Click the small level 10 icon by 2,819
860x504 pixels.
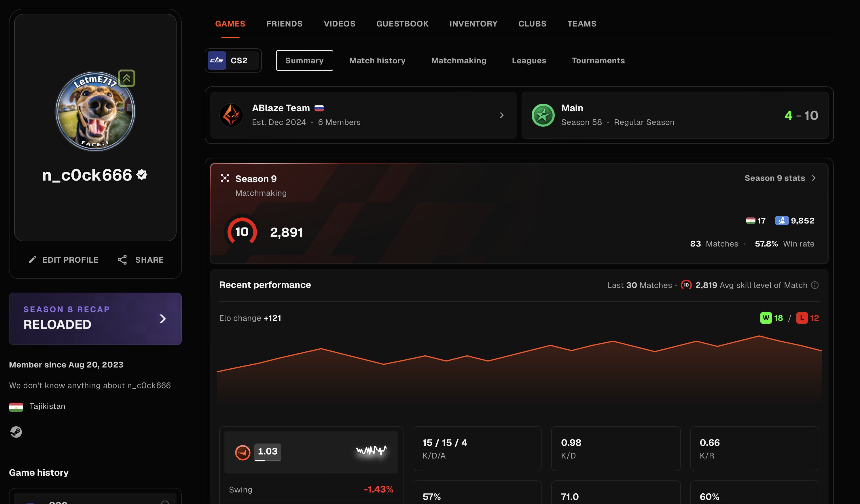pyautogui.click(x=686, y=285)
